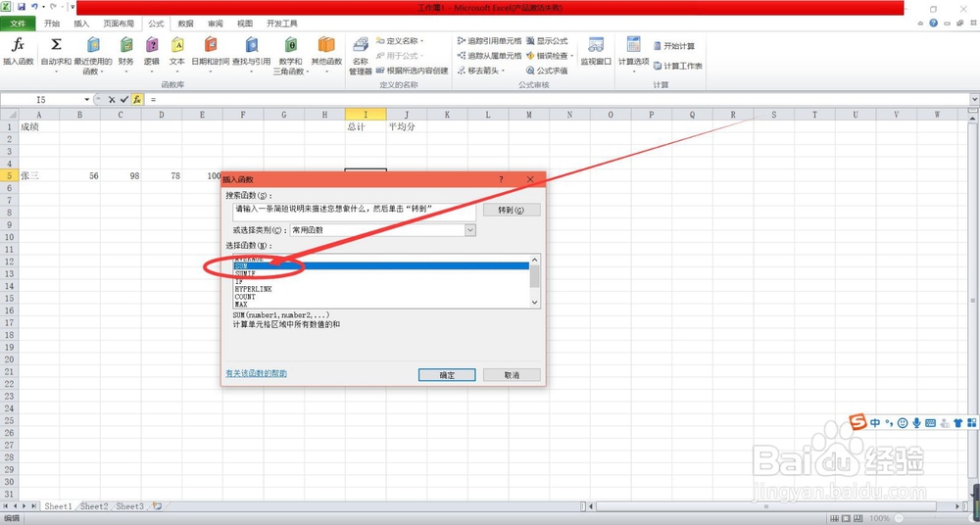
Task: Click 追踪从属单元格
Action: [x=489, y=56]
